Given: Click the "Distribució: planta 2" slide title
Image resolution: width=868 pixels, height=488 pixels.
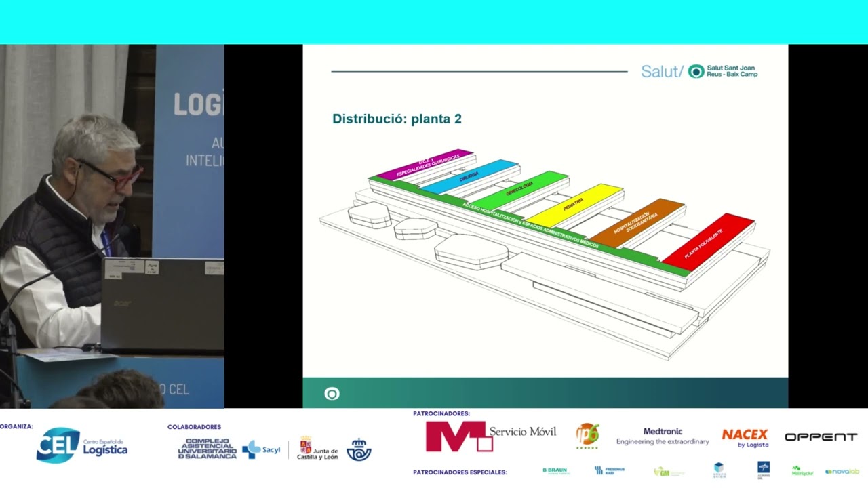Looking at the screenshot, I should pos(397,119).
